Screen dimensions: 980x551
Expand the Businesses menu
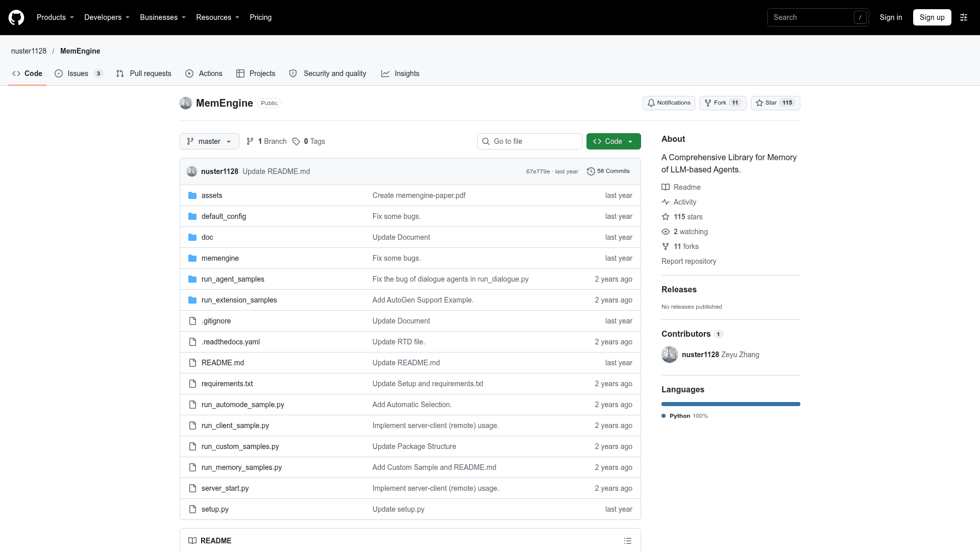163,17
